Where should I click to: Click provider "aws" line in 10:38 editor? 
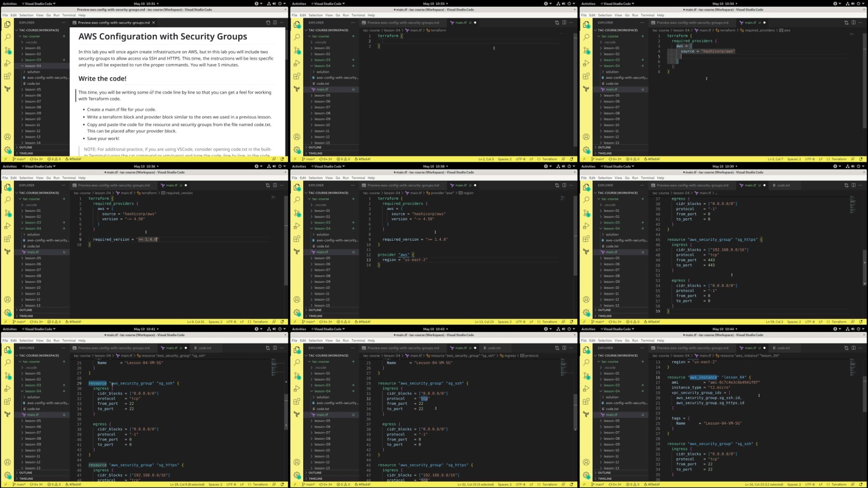point(395,254)
